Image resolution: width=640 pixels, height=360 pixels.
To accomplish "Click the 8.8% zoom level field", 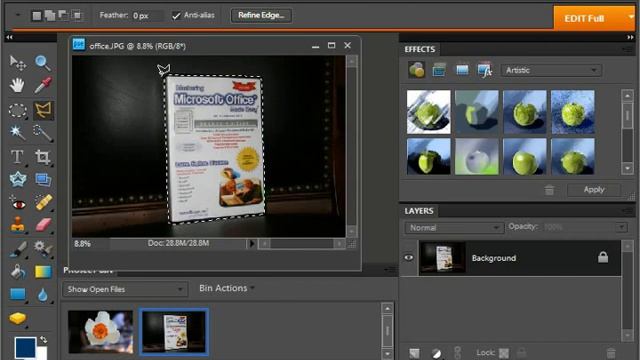I will coord(82,244).
